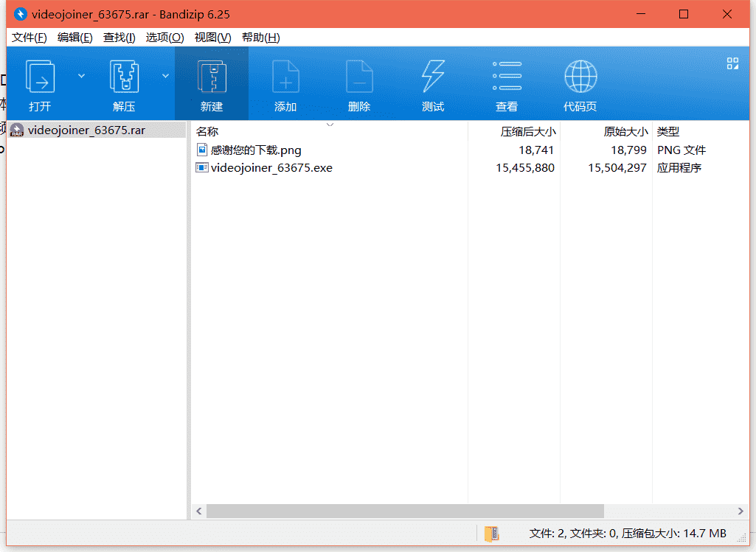The width and height of the screenshot is (756, 552).
Task: Click the status bar file count text
Action: [x=627, y=534]
